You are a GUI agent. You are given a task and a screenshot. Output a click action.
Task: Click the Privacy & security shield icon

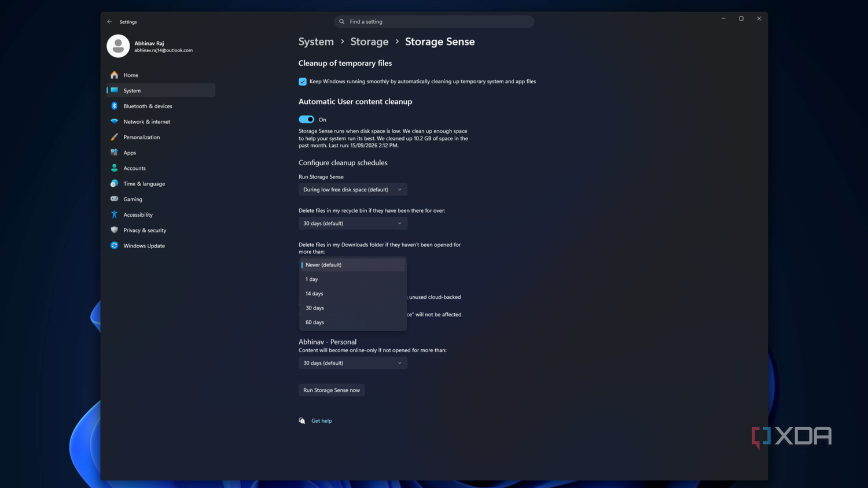114,230
